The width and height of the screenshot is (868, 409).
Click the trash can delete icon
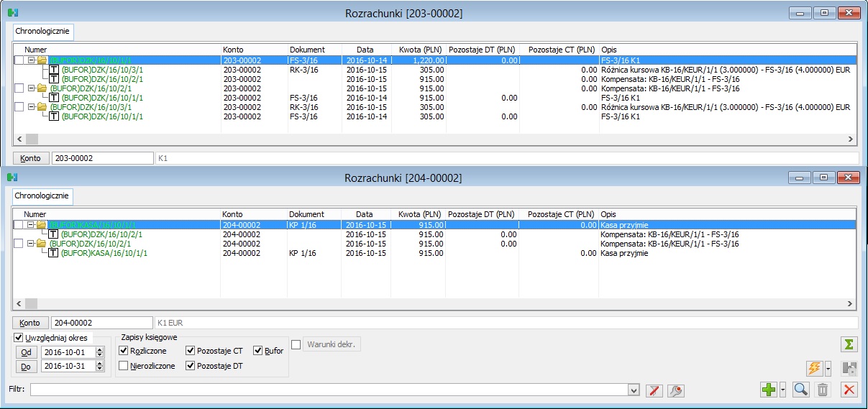[x=823, y=390]
